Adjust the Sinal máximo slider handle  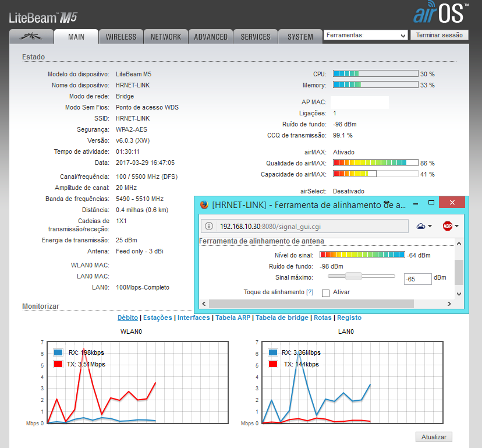coord(353,276)
